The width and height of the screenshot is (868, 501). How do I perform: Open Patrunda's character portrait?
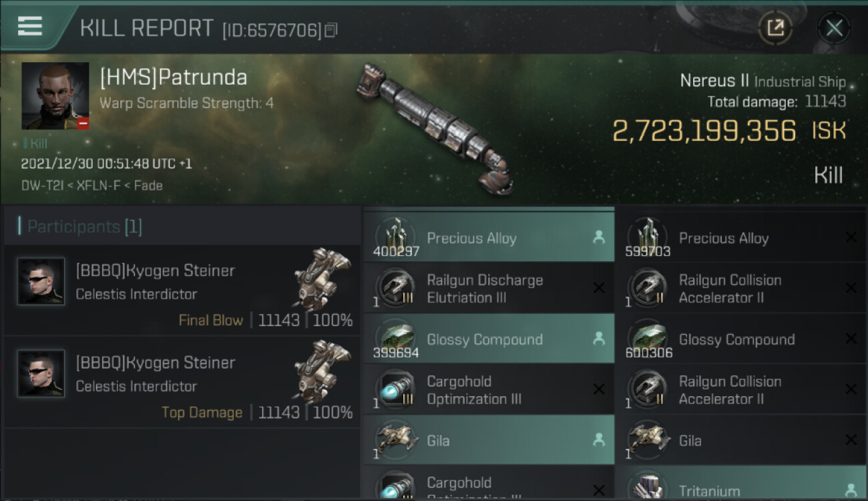click(55, 96)
